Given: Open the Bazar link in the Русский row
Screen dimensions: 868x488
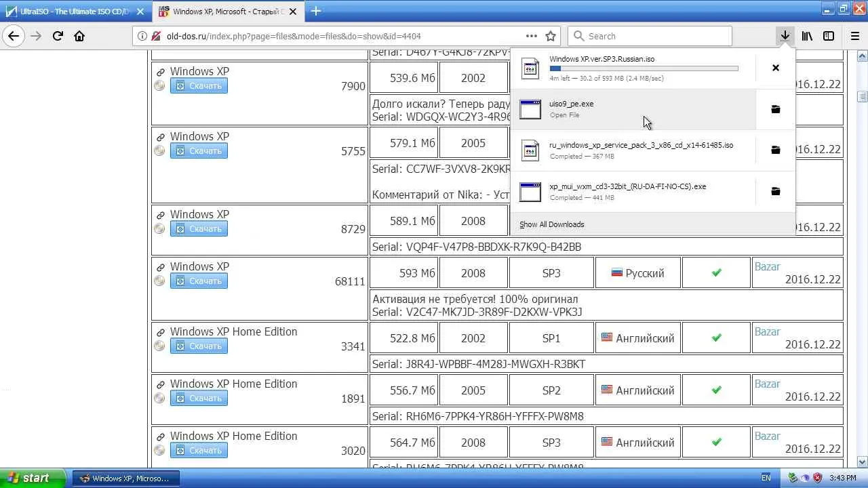Looking at the screenshot, I should 767,267.
